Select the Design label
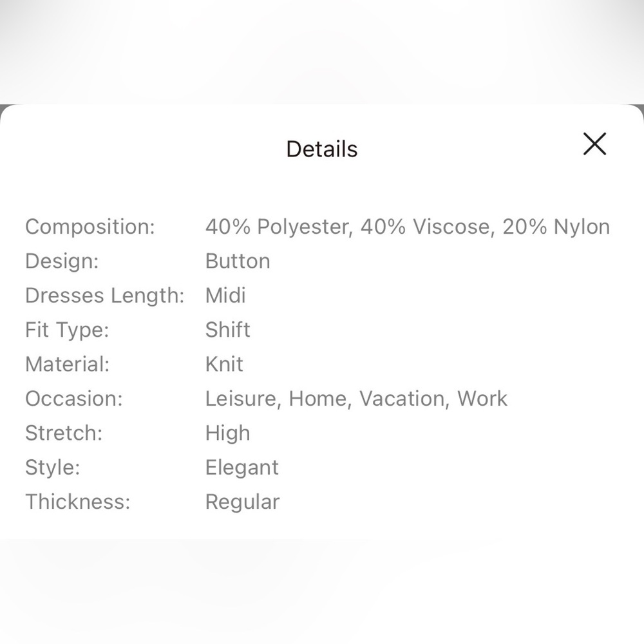 pos(62,261)
